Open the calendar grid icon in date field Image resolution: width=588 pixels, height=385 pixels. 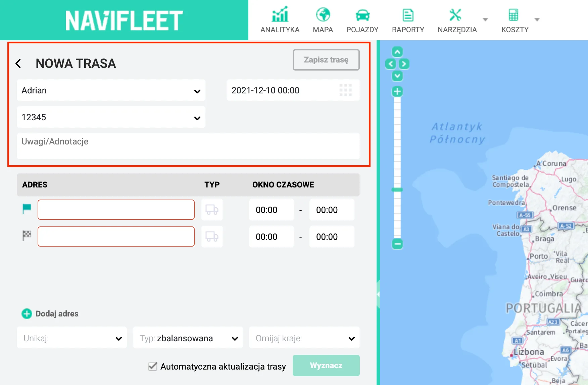(345, 90)
